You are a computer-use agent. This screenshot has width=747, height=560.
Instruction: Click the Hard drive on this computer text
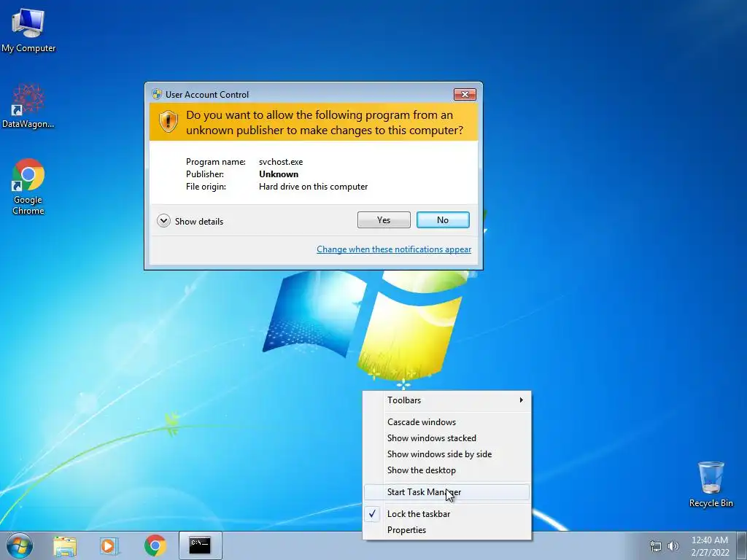click(314, 187)
